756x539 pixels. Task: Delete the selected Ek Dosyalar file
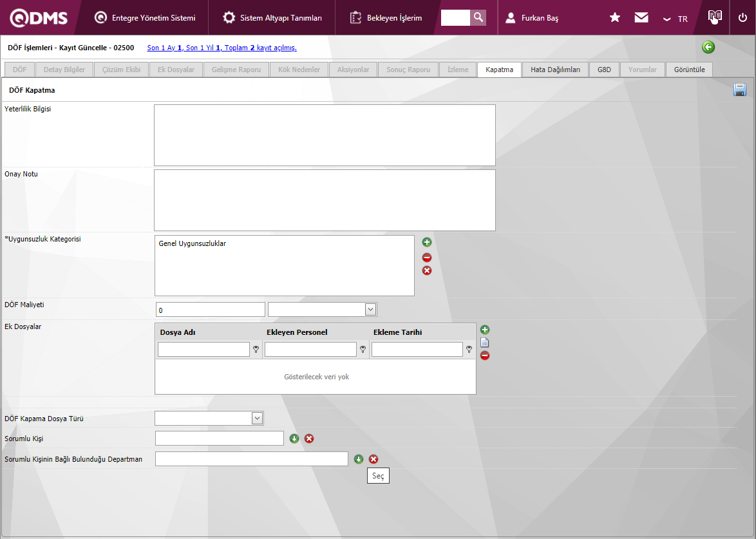pos(484,355)
